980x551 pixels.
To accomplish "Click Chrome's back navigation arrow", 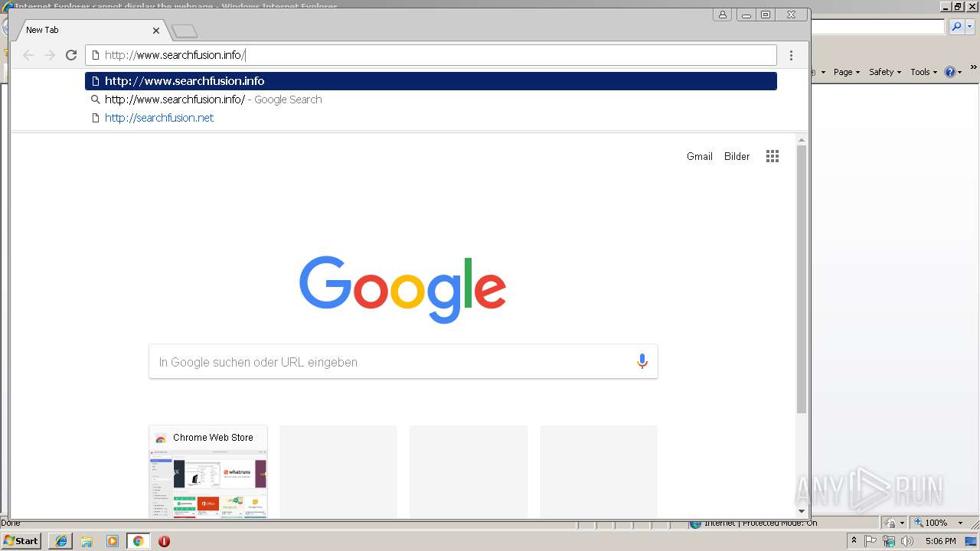I will point(28,55).
